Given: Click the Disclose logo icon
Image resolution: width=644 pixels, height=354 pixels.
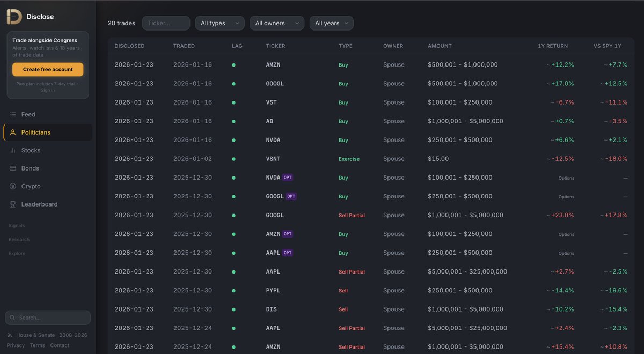Looking at the screenshot, I should coord(14,17).
